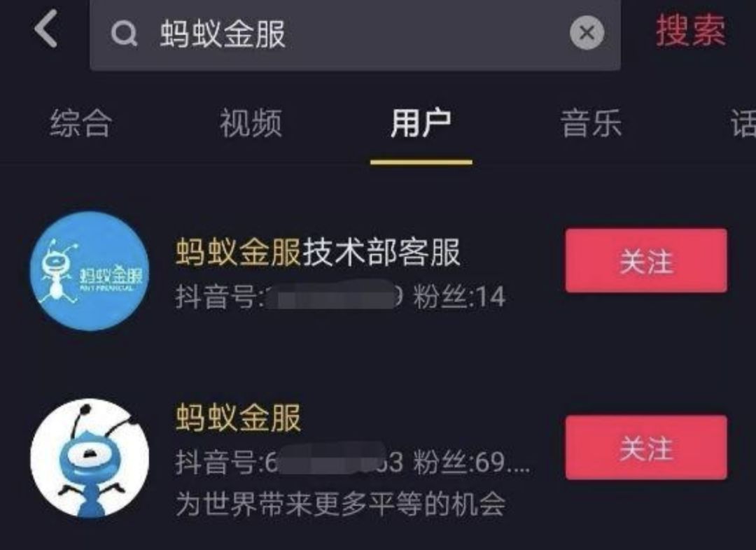Click the magnifier search icon
756x550 pixels.
coord(124,34)
